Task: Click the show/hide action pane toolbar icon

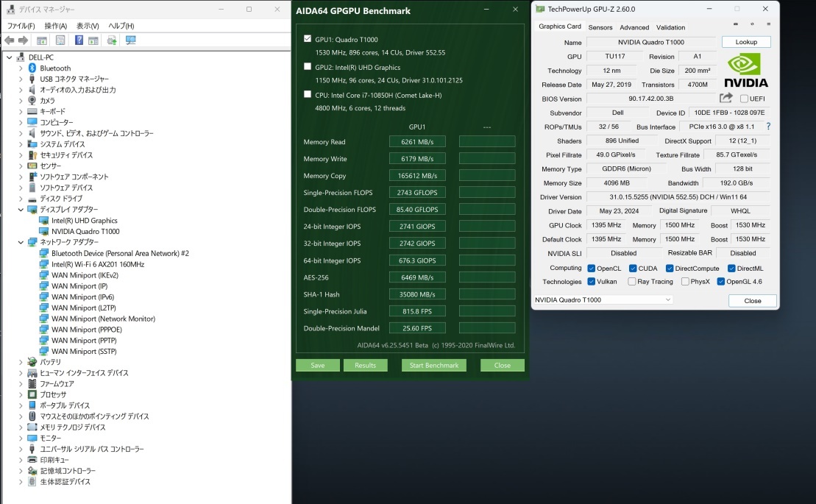Action: 93,40
